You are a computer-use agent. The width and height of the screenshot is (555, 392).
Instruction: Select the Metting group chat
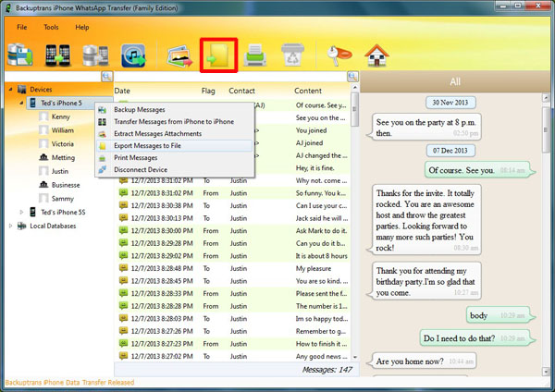63,158
